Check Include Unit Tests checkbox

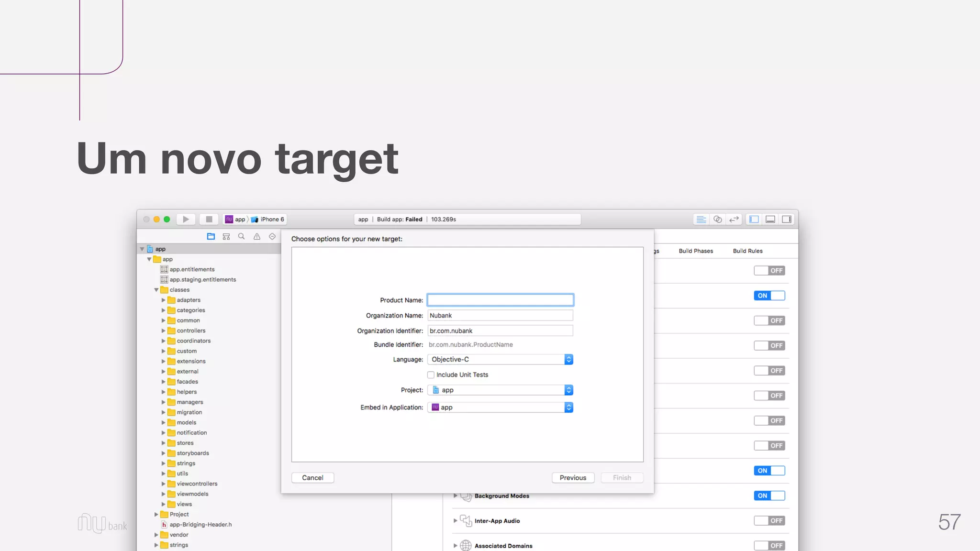(x=431, y=375)
